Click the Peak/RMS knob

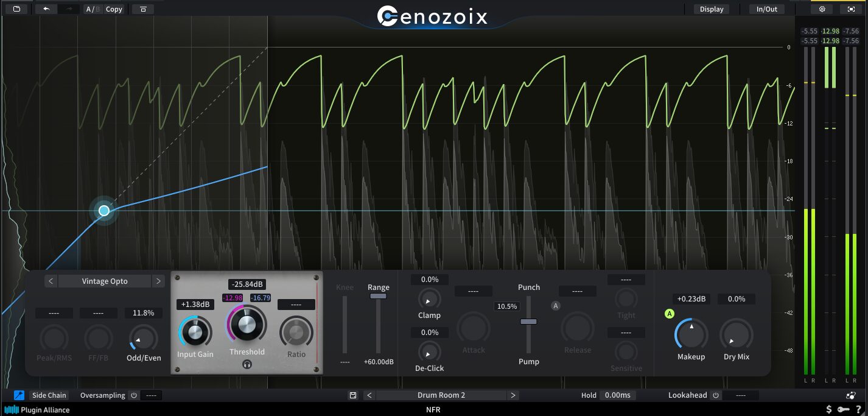point(54,338)
